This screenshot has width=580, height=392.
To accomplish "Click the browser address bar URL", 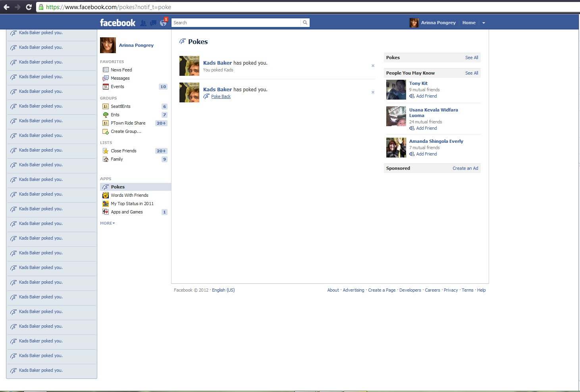I will (108, 7).
